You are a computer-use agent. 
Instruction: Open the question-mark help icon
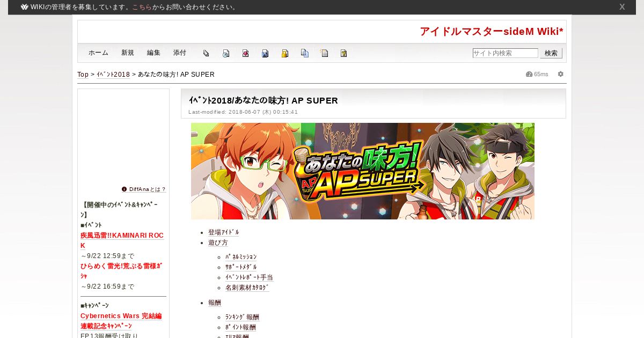pyautogui.click(x=344, y=53)
